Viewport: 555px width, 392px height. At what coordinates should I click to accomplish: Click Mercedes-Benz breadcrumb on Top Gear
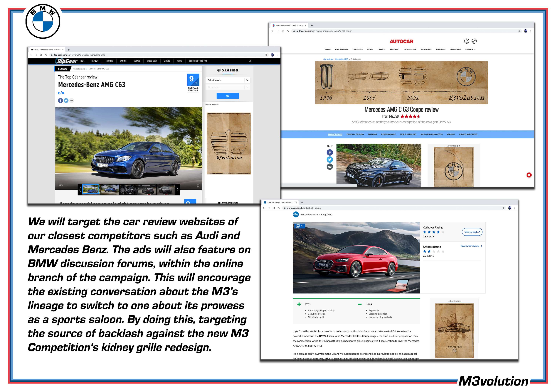click(79, 69)
